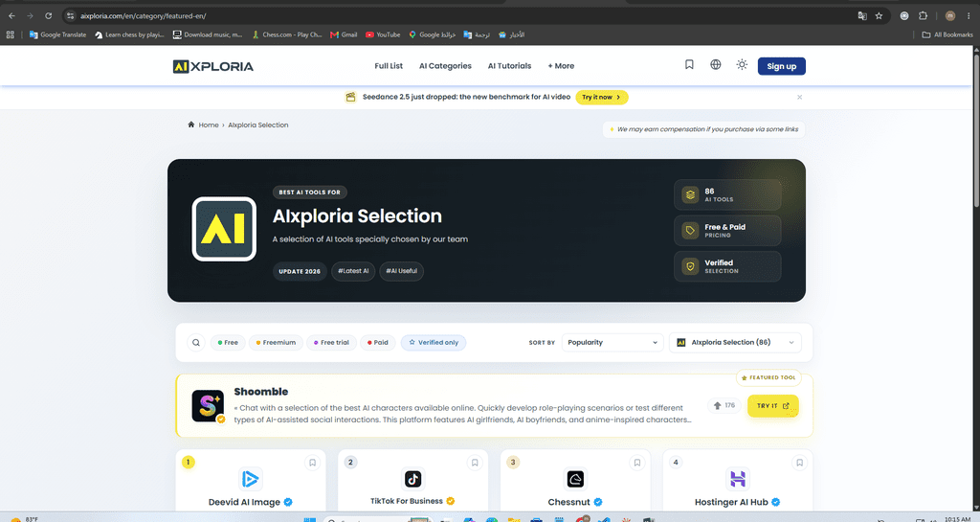This screenshot has width=980, height=522.
Task: Toggle the Paid filter chip
Action: 377,343
